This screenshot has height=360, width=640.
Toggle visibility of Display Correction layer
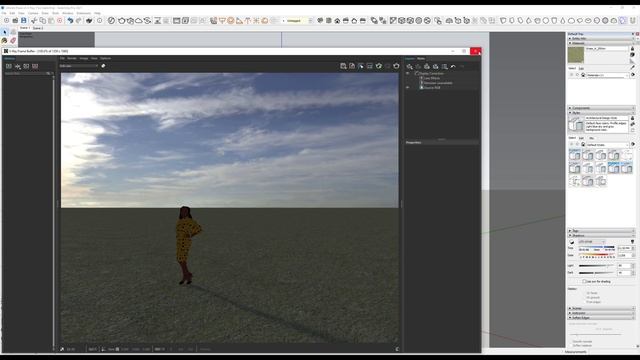pos(407,73)
